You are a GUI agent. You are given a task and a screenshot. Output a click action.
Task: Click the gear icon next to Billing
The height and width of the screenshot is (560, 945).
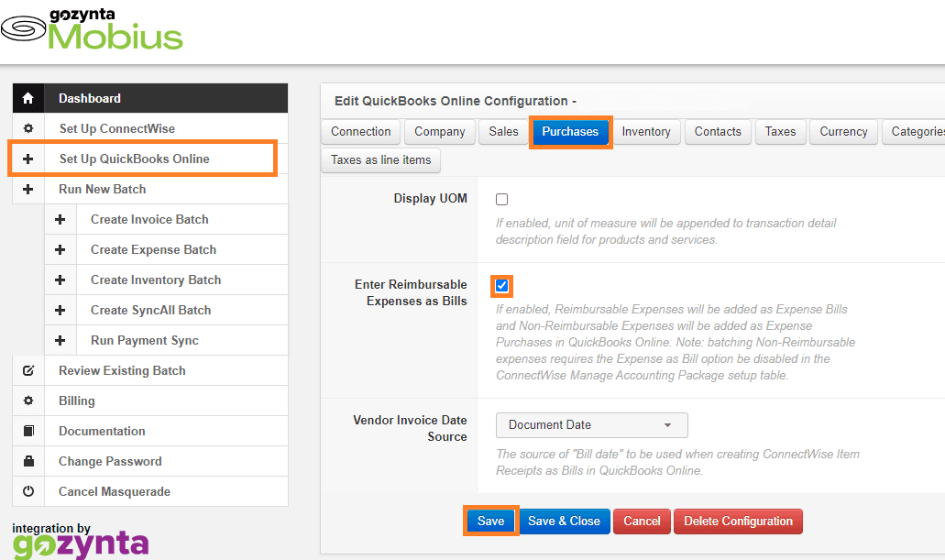pos(27,401)
